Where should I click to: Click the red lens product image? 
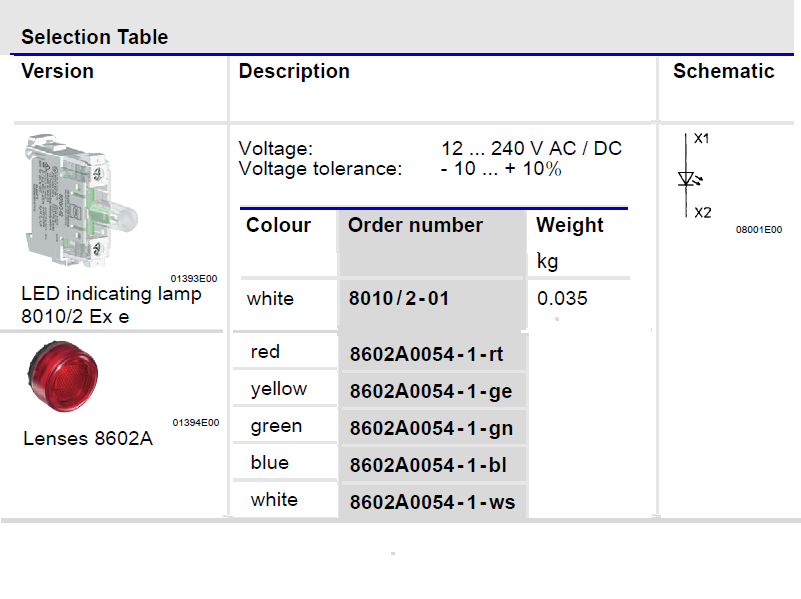[63, 376]
